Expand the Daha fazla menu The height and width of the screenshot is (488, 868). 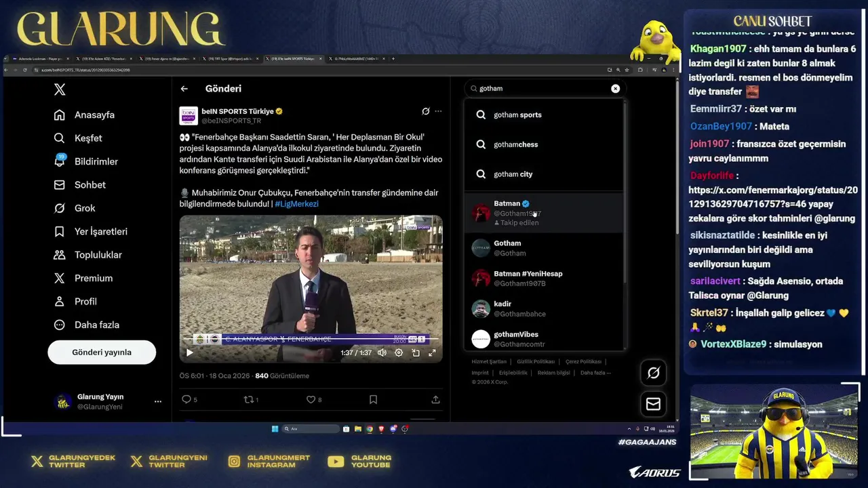pos(87,325)
